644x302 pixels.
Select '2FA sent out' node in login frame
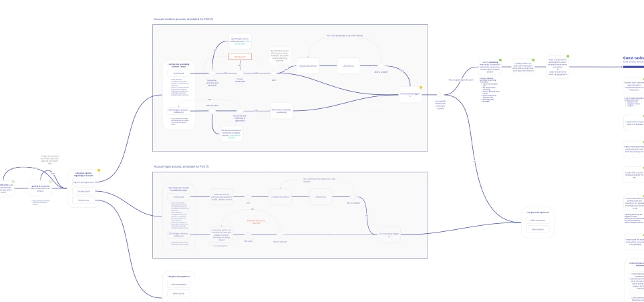coord(321,197)
